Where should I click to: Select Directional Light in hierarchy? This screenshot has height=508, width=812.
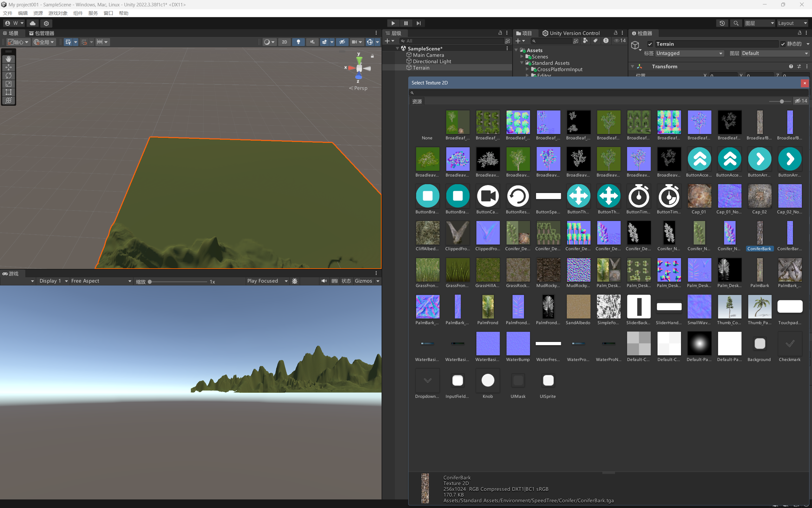pyautogui.click(x=432, y=62)
